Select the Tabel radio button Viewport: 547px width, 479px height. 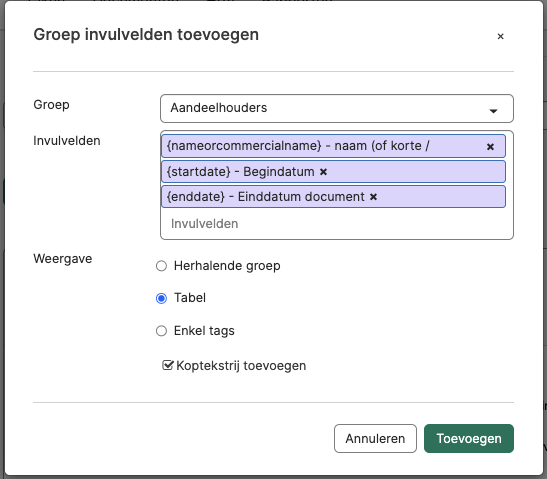(161, 298)
